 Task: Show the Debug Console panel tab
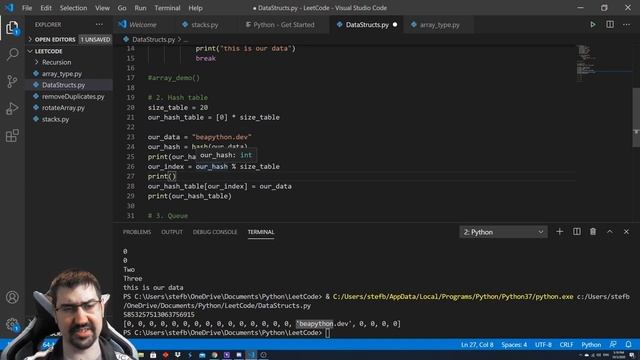coord(215,232)
